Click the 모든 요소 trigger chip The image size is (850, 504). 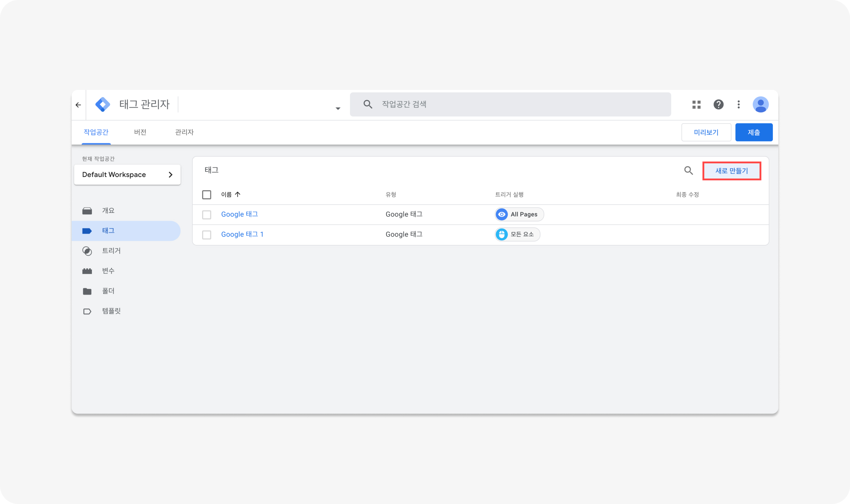(517, 234)
